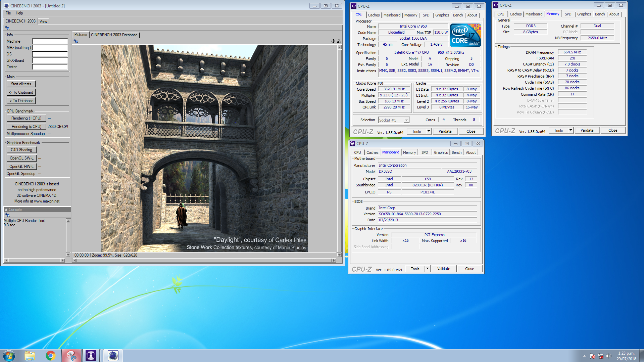The image size is (644, 362).
Task: Switch to CPU-Z taskbar icon
Action: 91,356
